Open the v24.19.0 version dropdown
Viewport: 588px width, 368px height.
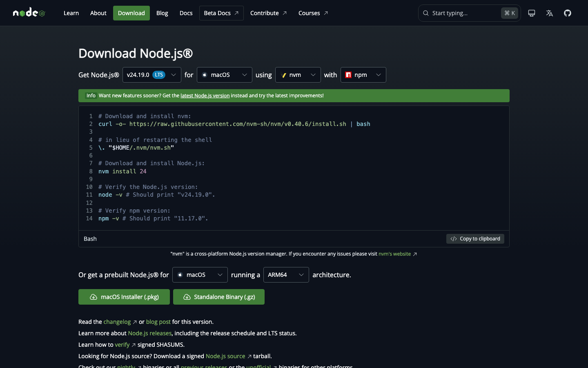pos(152,75)
